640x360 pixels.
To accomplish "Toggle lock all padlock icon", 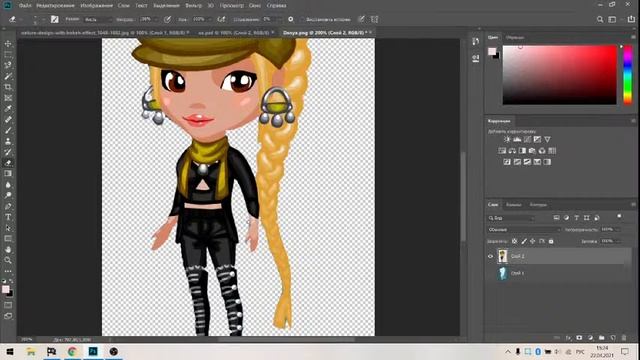I will coord(551,241).
